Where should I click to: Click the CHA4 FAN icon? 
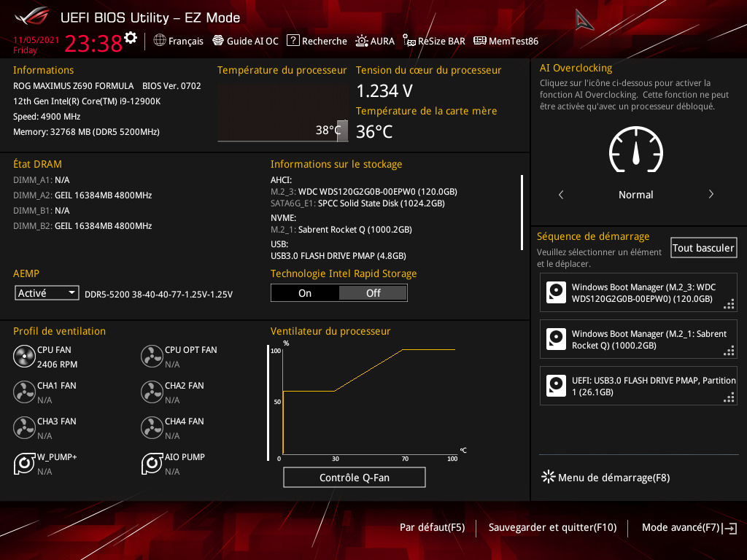tap(152, 428)
